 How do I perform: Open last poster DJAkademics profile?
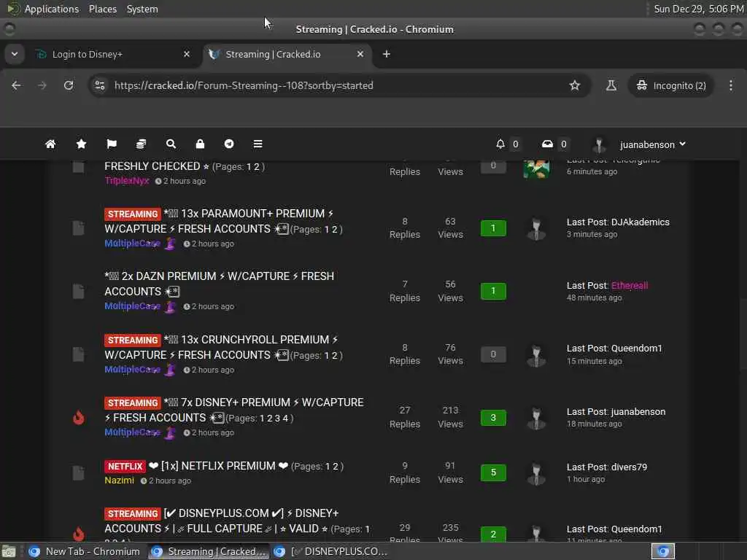pyautogui.click(x=640, y=222)
